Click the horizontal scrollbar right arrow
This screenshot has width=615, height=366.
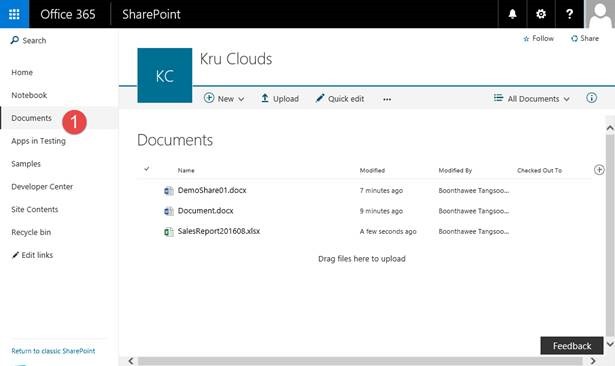point(593,361)
